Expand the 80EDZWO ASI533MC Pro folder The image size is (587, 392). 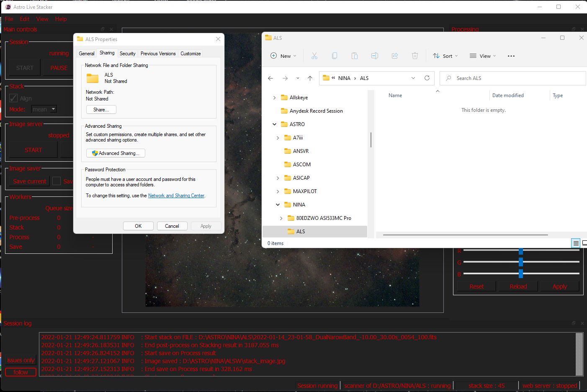pos(281,218)
